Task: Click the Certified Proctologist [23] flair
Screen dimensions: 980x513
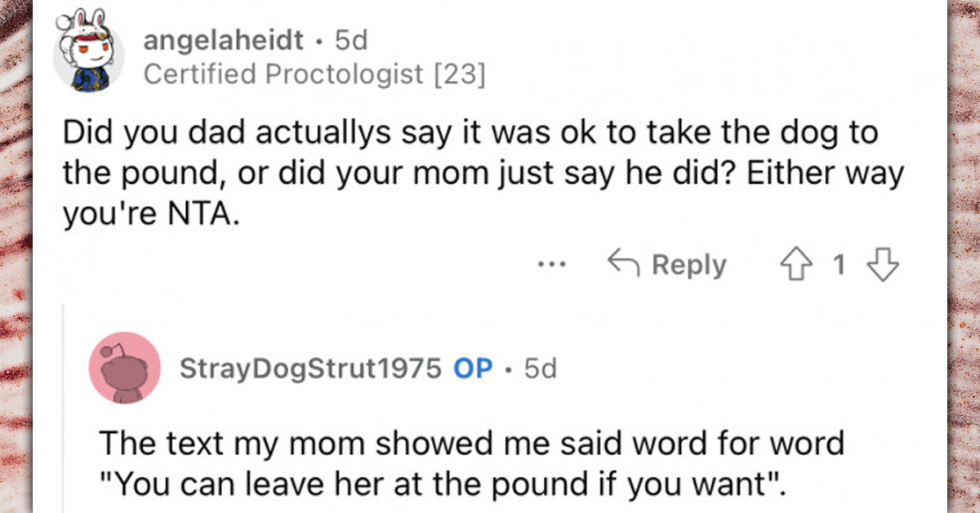Action: (x=314, y=75)
